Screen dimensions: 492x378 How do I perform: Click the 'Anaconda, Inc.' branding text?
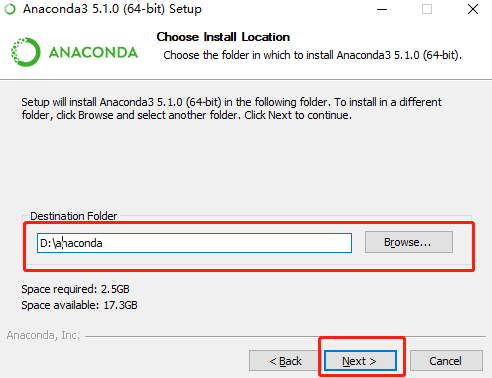point(43,335)
